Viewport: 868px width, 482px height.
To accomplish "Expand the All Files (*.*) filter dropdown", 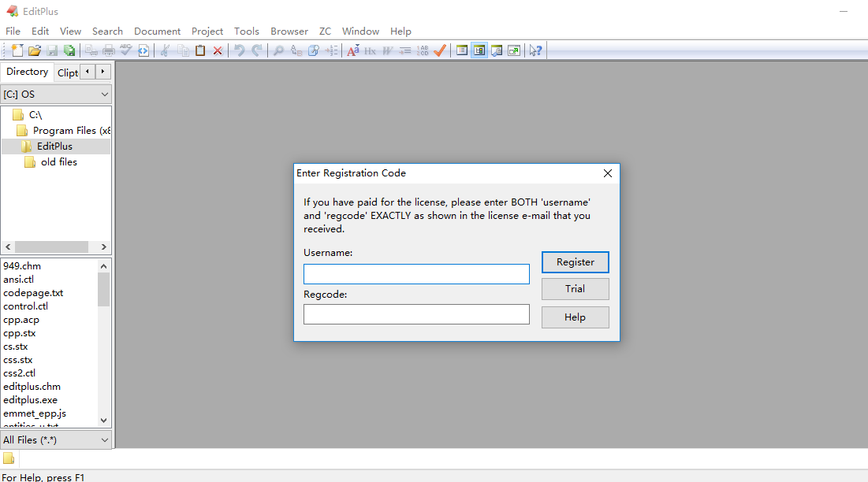I will click(56, 440).
